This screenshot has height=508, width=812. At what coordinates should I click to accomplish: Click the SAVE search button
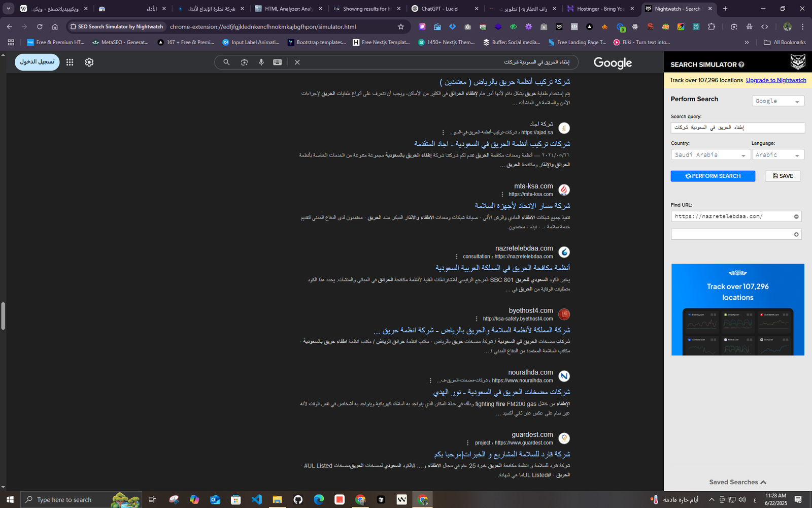click(783, 176)
